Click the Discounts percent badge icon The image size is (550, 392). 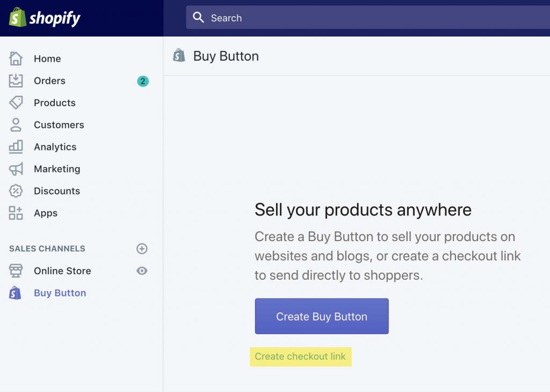pyautogui.click(x=16, y=191)
